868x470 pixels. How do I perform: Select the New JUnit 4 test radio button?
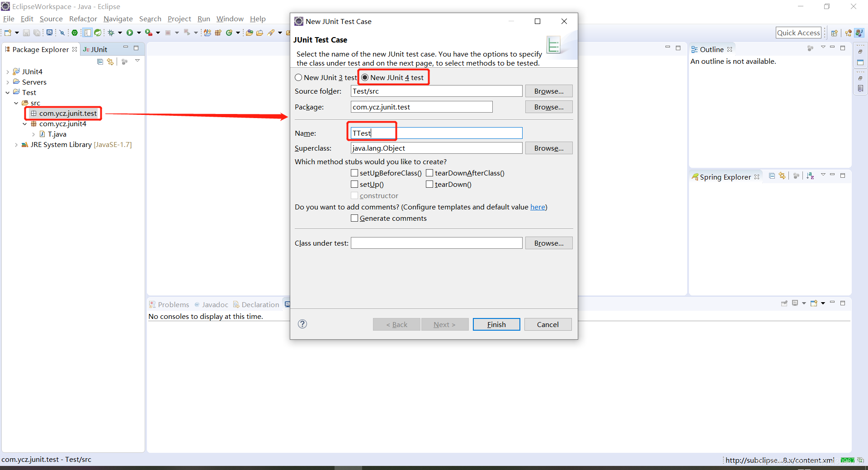(365, 77)
